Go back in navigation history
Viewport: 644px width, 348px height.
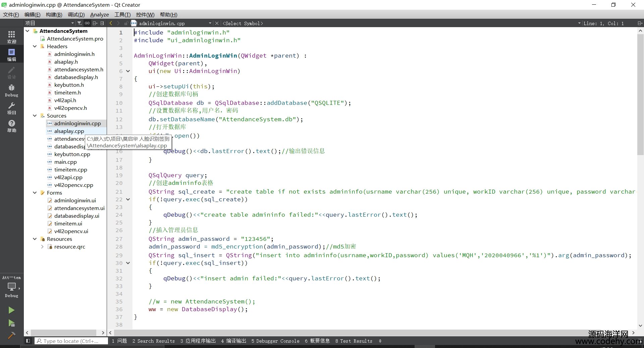(x=111, y=23)
